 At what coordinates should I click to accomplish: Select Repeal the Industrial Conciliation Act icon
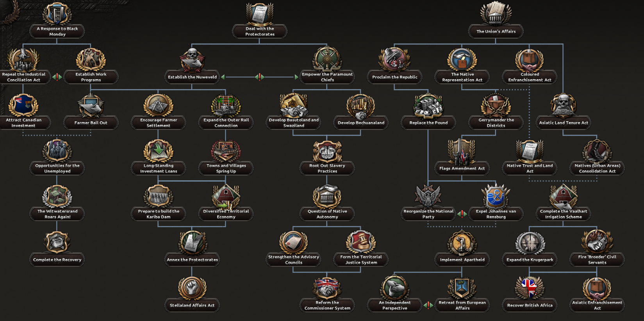(23, 59)
